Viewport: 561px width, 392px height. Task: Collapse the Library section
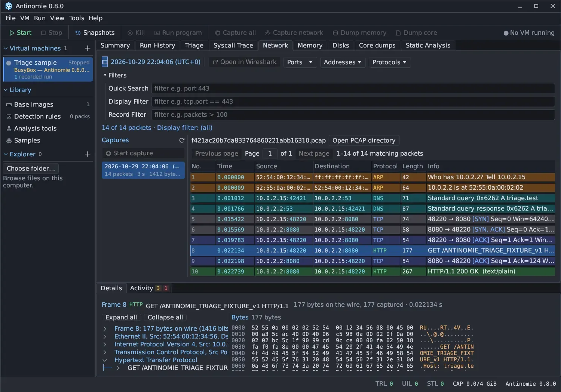6,90
